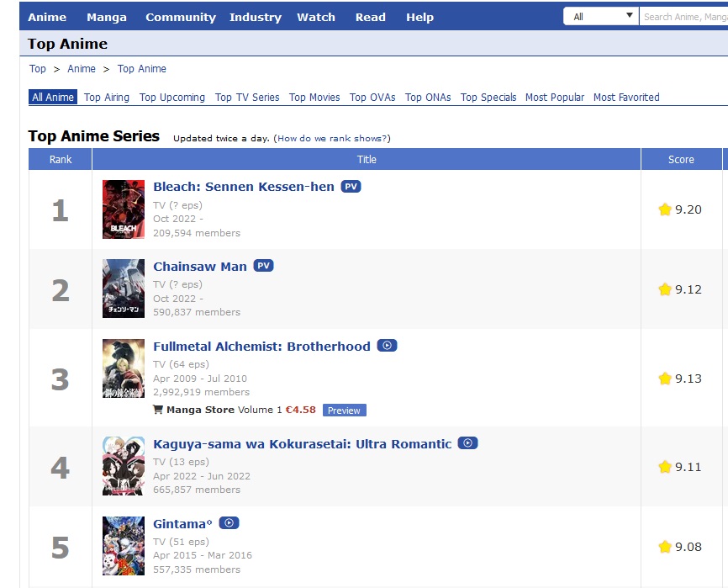This screenshot has width=728, height=588.
Task: Switch to the Top Specials tab
Action: pyautogui.click(x=488, y=97)
